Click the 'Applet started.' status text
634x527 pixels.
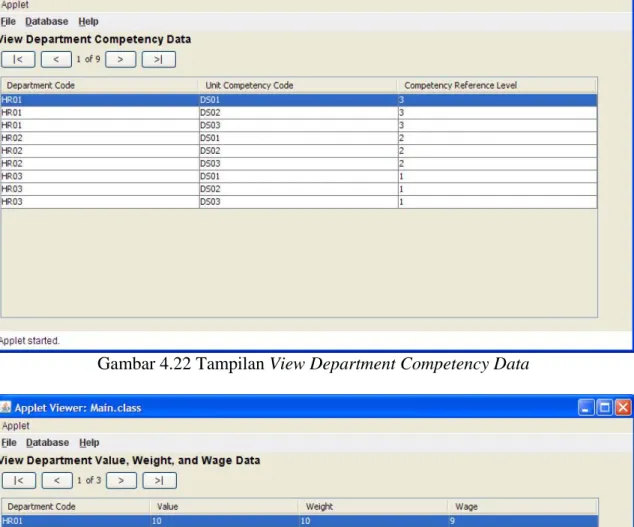tap(30, 341)
